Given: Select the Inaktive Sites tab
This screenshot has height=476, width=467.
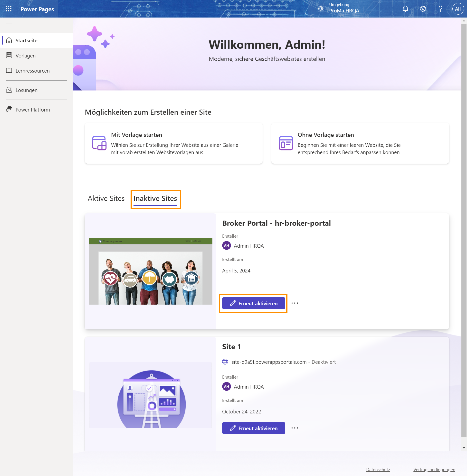Looking at the screenshot, I should click(155, 198).
